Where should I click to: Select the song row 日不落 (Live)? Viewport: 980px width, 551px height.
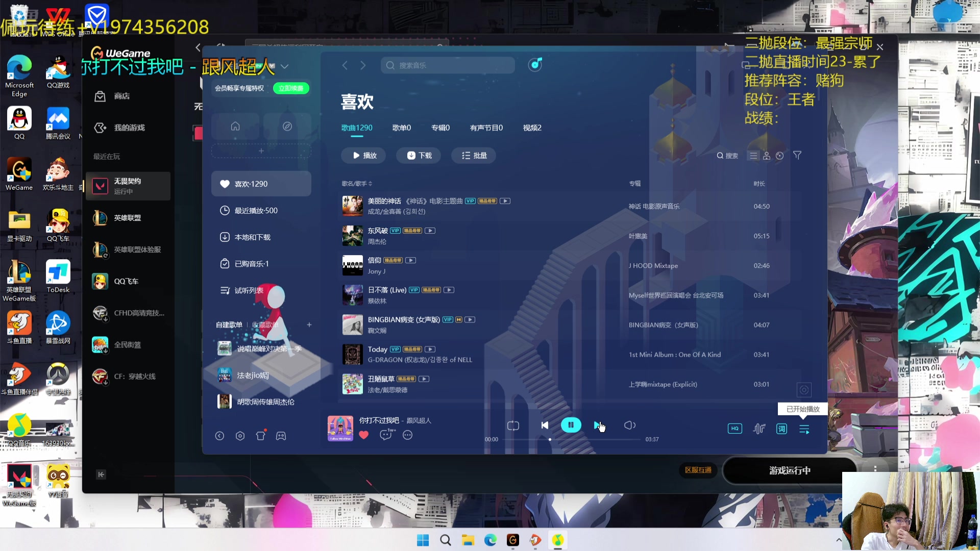[x=569, y=295]
